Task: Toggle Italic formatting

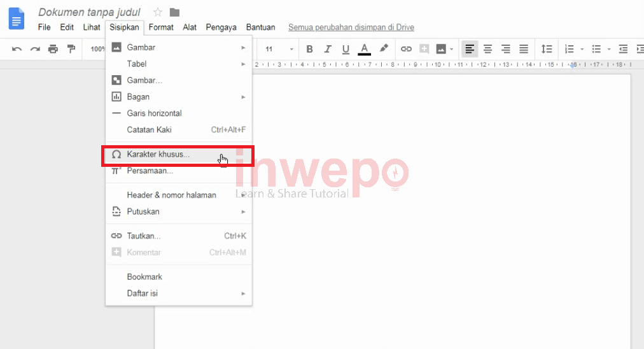Action: click(x=327, y=49)
